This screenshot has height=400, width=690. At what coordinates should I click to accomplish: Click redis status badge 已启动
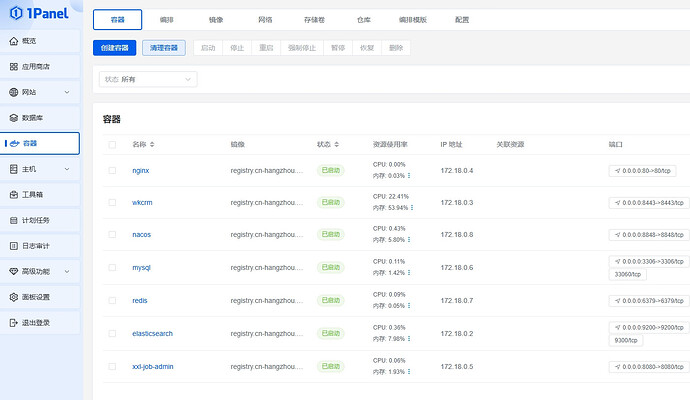tap(331, 301)
